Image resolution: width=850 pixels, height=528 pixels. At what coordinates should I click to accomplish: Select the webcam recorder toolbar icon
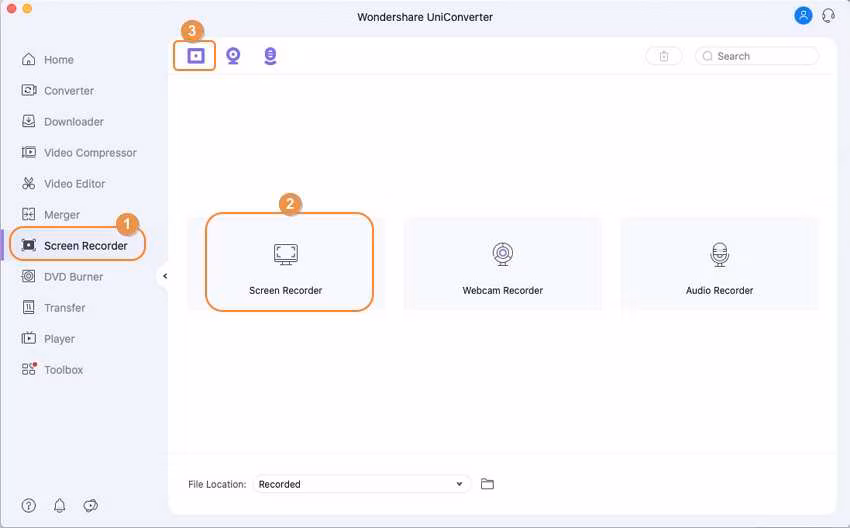click(x=233, y=56)
